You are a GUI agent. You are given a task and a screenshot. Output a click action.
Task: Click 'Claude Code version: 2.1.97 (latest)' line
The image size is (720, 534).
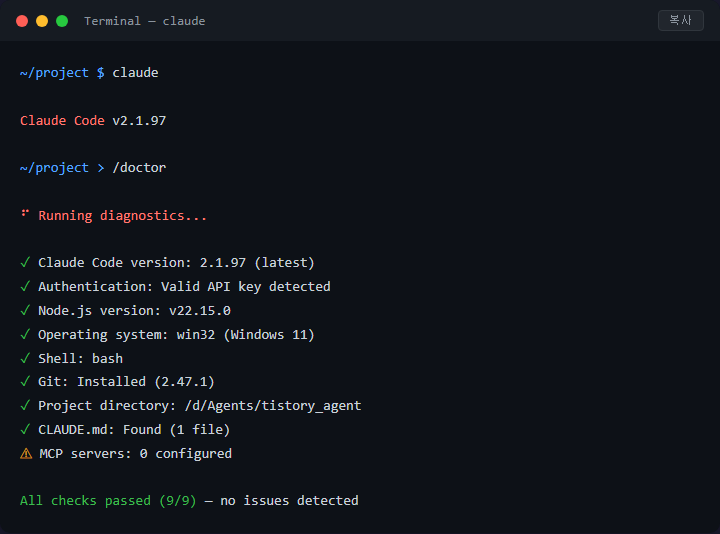coord(176,263)
